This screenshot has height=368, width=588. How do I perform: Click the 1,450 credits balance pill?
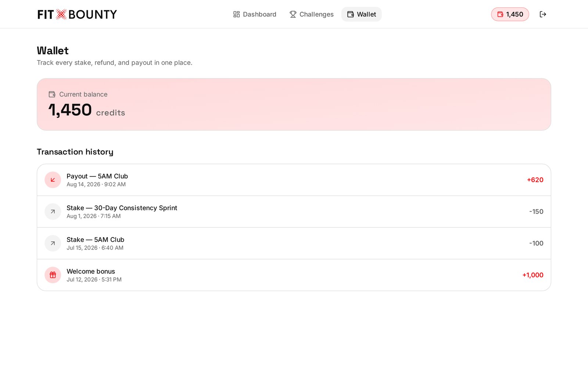pos(510,14)
